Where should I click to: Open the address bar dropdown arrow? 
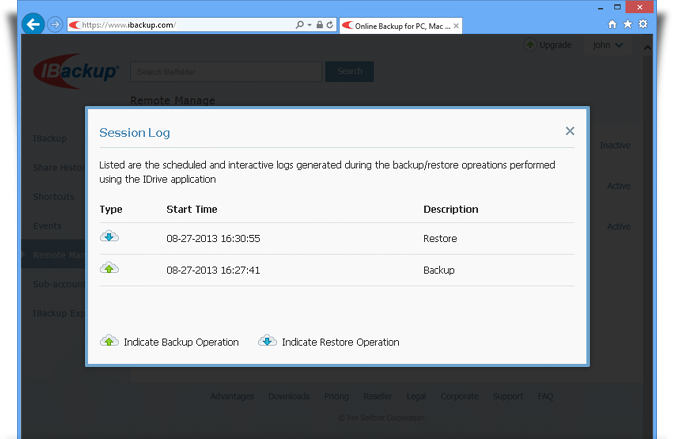pyautogui.click(x=309, y=25)
